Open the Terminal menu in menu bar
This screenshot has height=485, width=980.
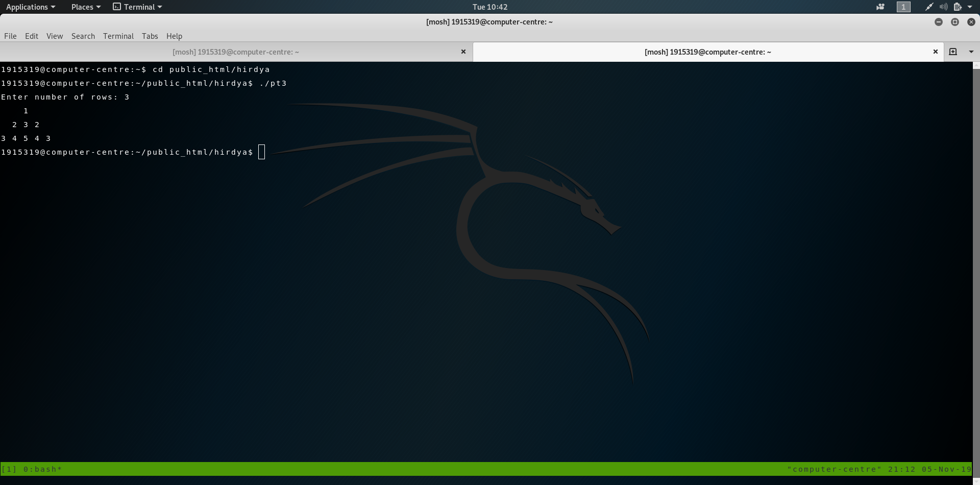118,36
